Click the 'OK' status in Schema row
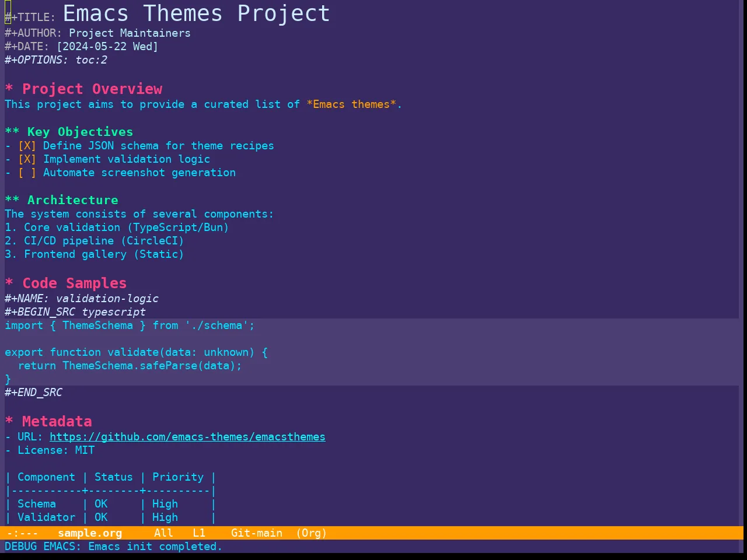 pos(101,504)
